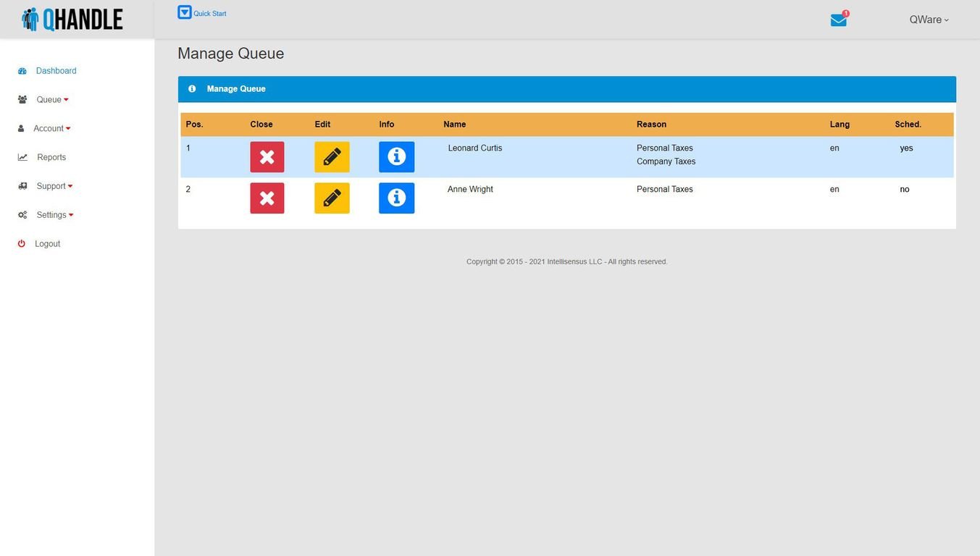Remove Anne Wright using the red X button
This screenshot has width=980, height=556.
267,198
